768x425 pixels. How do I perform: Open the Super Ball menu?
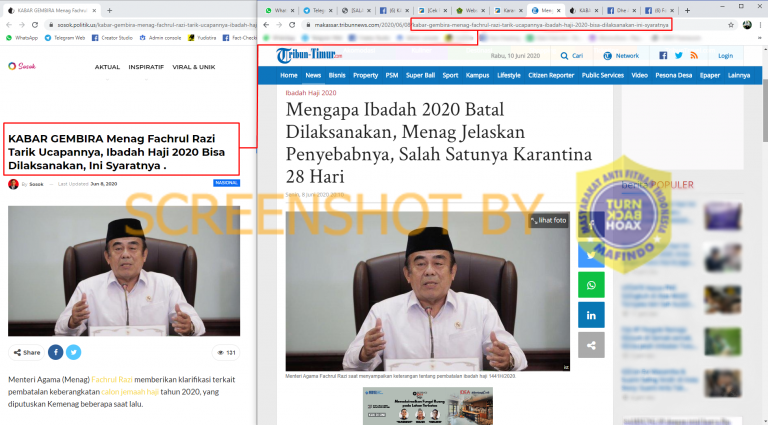click(x=420, y=75)
